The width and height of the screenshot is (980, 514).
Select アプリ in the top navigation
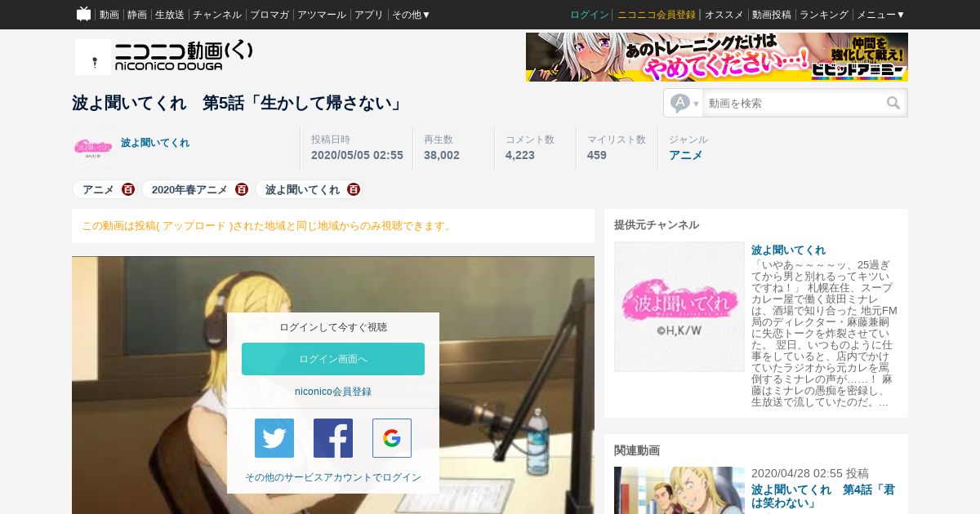(369, 15)
